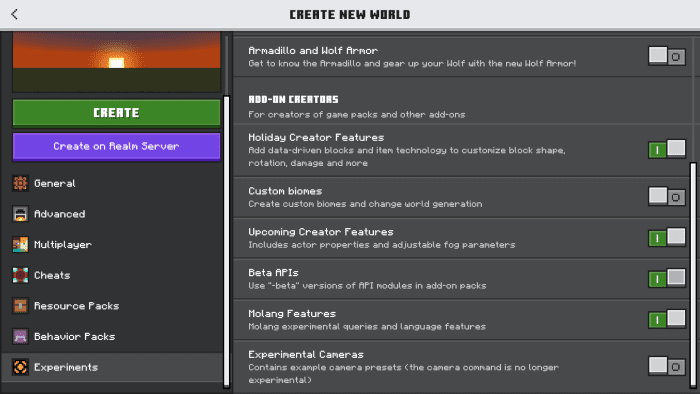Enable Armadillo and Wolf Armor toggle
700x394 pixels.
coord(667,57)
